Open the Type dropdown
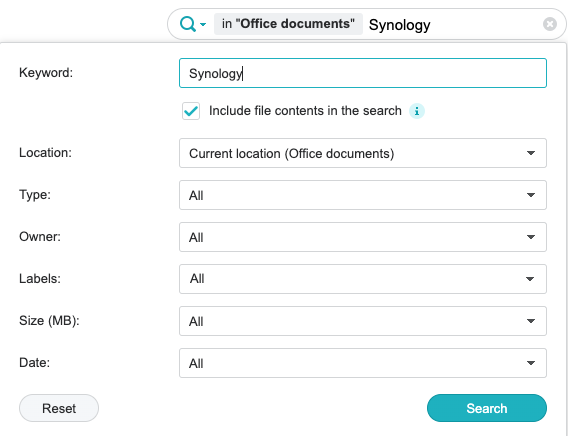This screenshot has width=568, height=436. [x=363, y=195]
